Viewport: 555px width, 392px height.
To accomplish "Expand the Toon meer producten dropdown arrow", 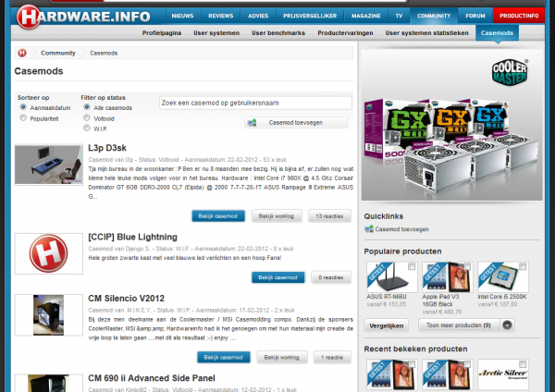I will click(x=507, y=325).
